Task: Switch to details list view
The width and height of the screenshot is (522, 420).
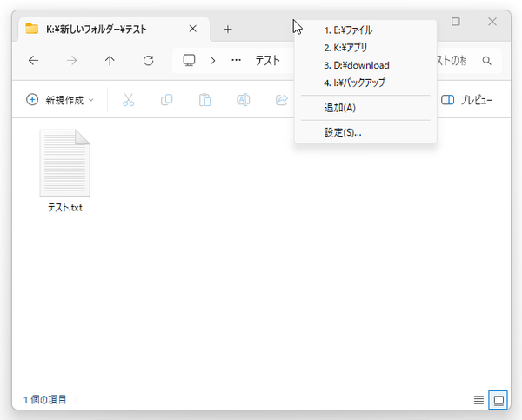Action: (x=478, y=400)
